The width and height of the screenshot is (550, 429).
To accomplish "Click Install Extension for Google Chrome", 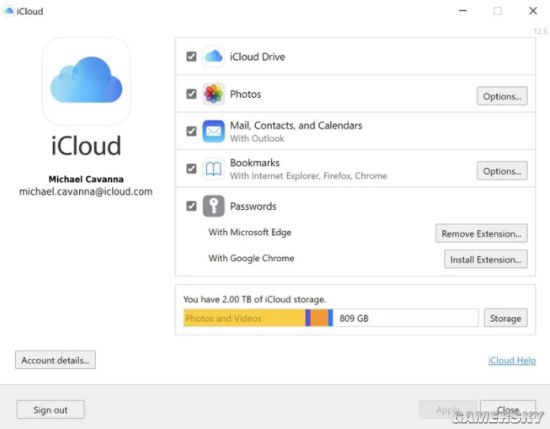I will coord(486,259).
